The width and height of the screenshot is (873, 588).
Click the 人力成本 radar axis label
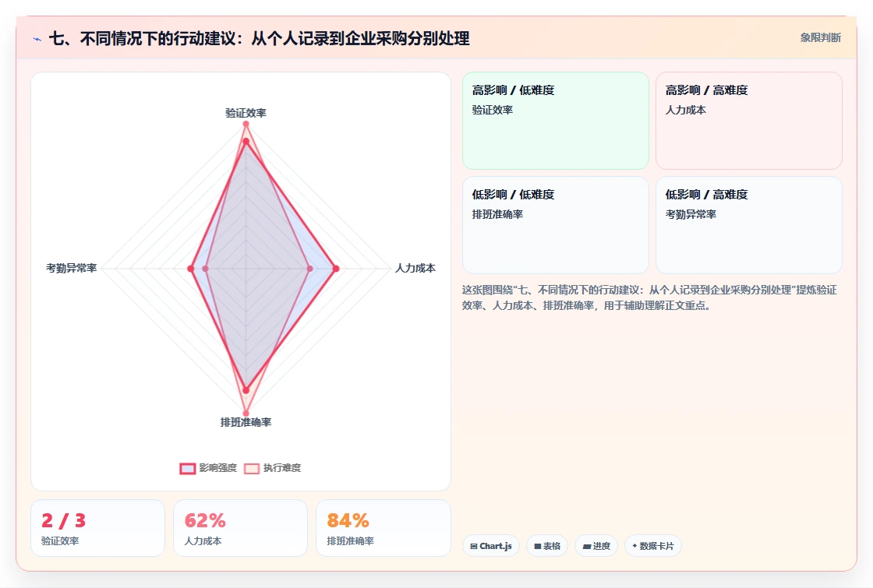coord(415,268)
